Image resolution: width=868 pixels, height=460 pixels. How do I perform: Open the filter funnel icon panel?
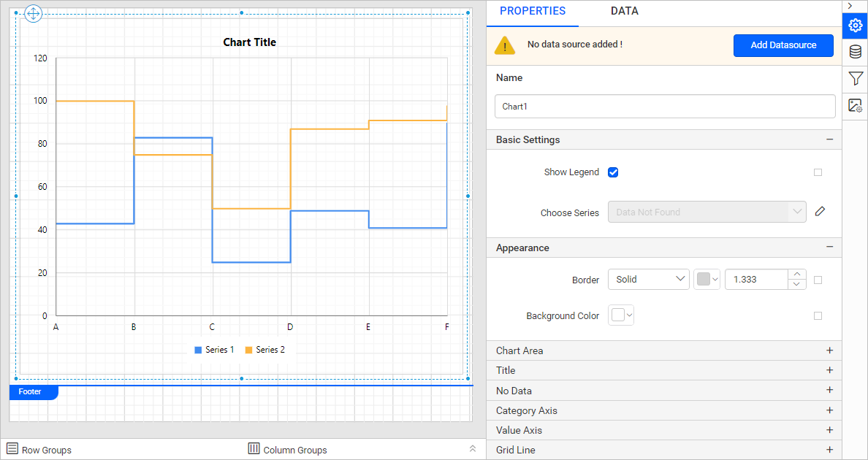pos(855,78)
